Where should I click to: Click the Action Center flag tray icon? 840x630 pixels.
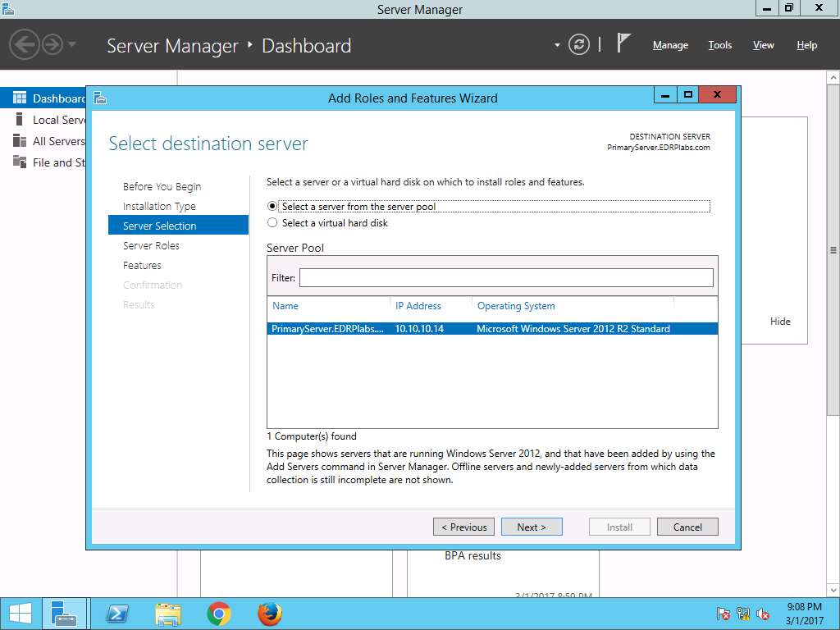pos(723,614)
